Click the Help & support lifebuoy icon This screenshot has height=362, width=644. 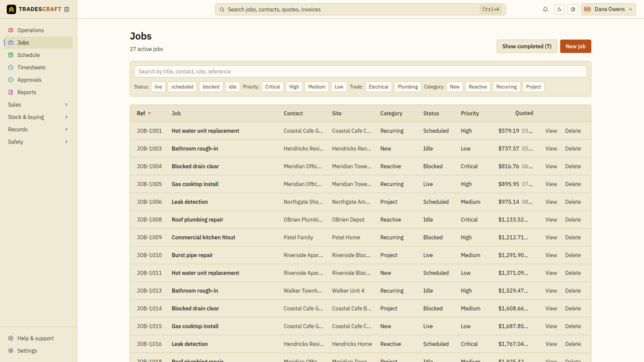click(x=11, y=338)
